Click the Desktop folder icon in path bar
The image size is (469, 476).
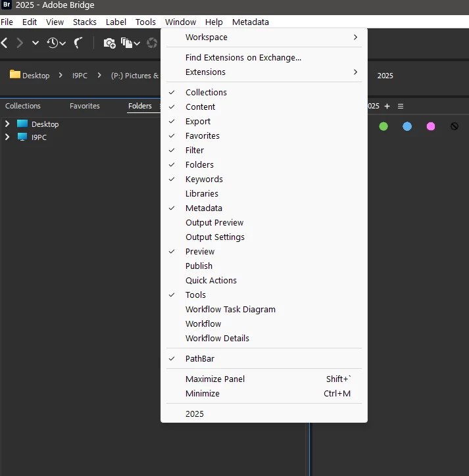tap(15, 74)
